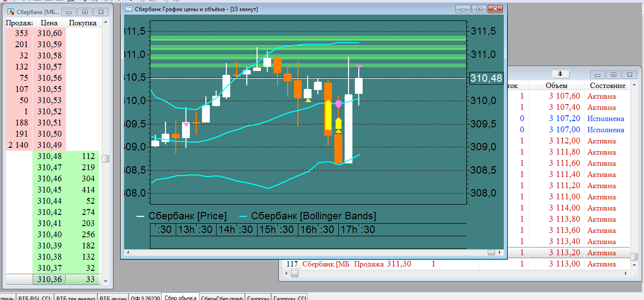The image size is (644, 300).
Task: Click the chart horizontal scrollbar left arrow
Action: 128,252
